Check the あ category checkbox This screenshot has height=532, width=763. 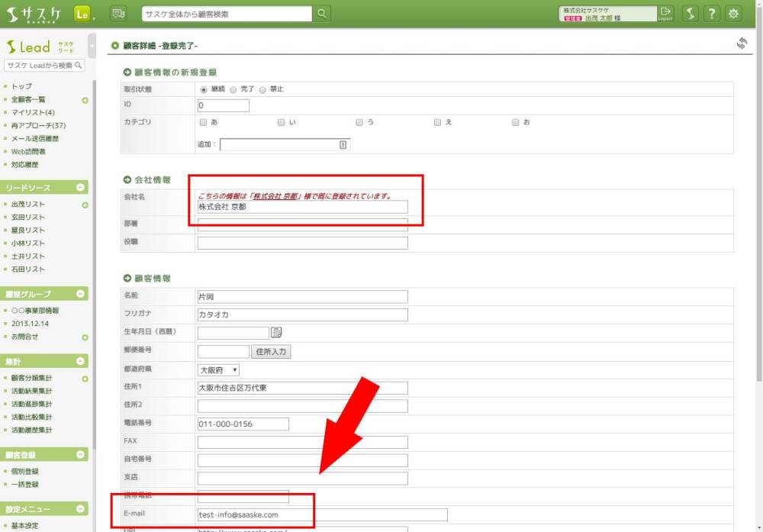pyautogui.click(x=203, y=122)
